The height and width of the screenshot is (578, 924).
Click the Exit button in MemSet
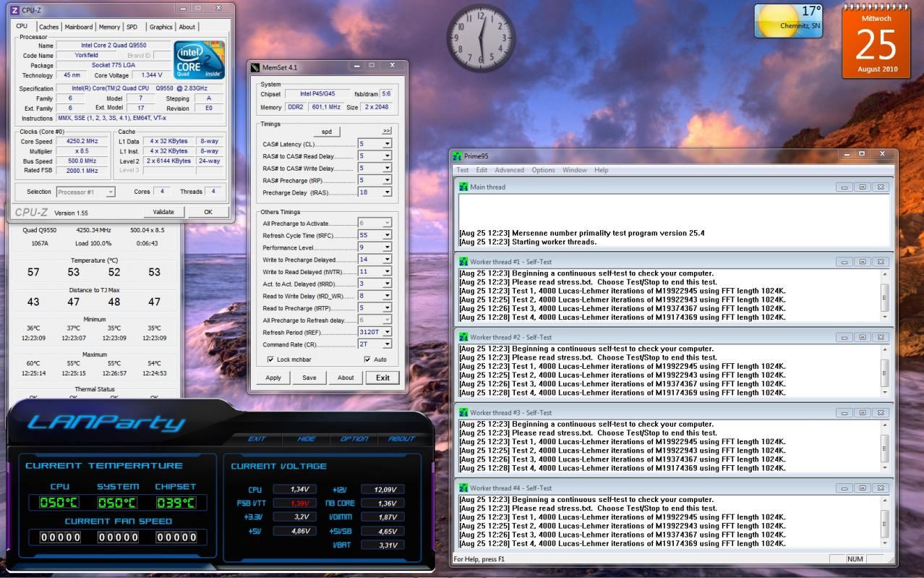click(x=382, y=378)
